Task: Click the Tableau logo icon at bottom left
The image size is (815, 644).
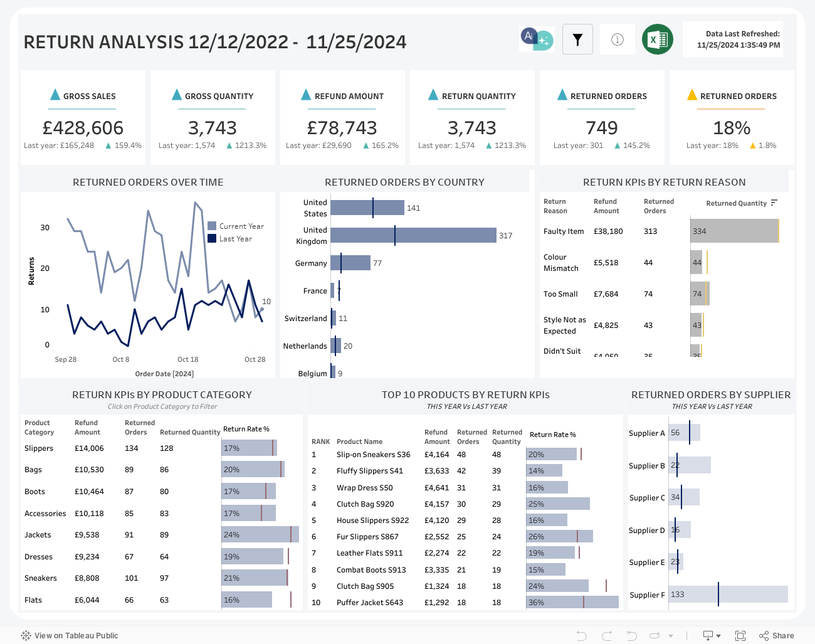Action: (26, 636)
